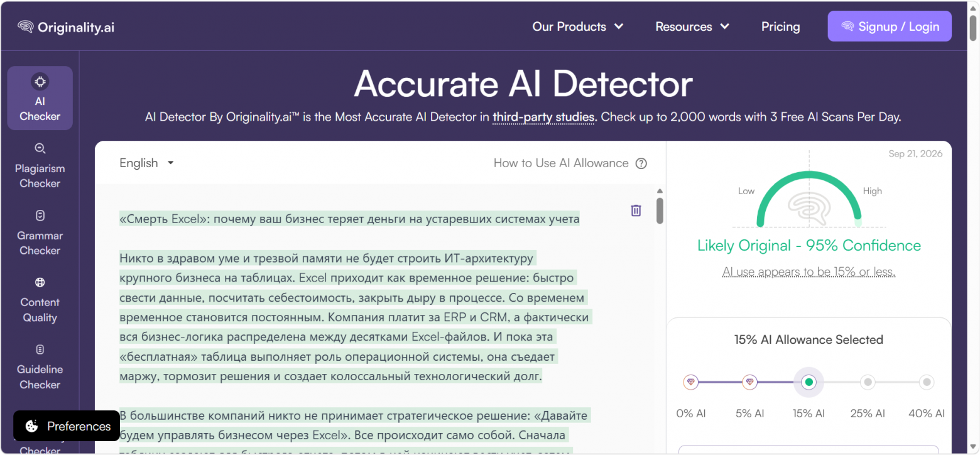The image size is (980, 455).
Task: Open the third-party studies link
Action: tap(544, 117)
